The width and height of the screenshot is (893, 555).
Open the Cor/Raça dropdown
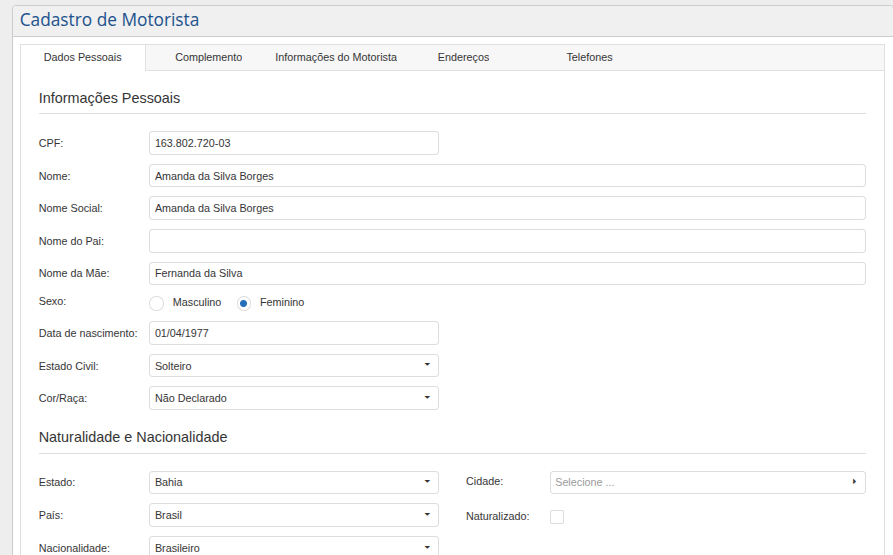[x=293, y=398]
